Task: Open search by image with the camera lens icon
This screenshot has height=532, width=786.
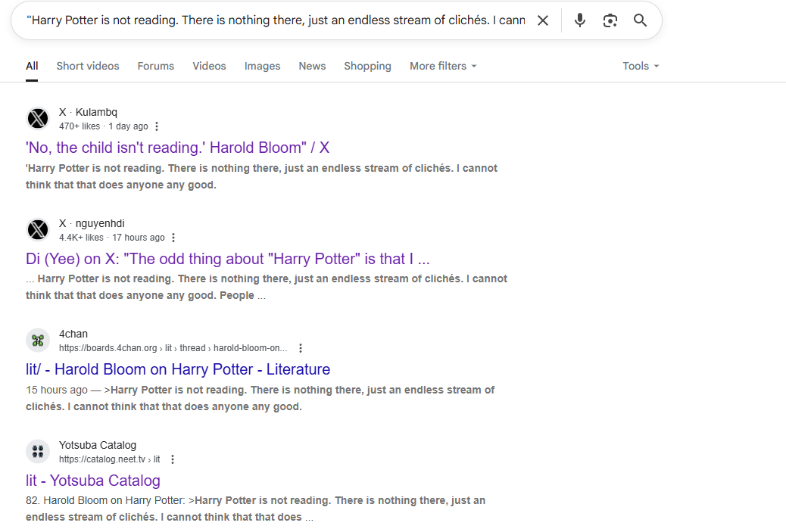Action: pos(610,20)
